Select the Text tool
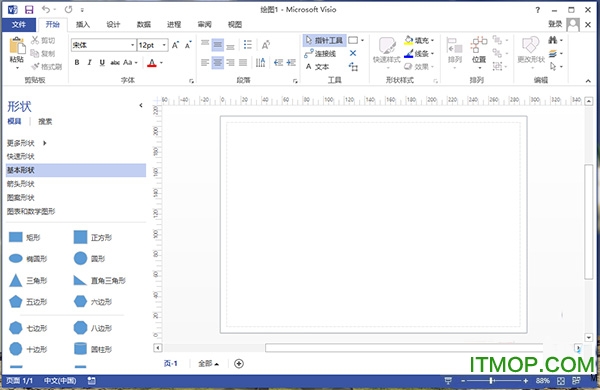The width and height of the screenshot is (600, 390). pos(317,67)
